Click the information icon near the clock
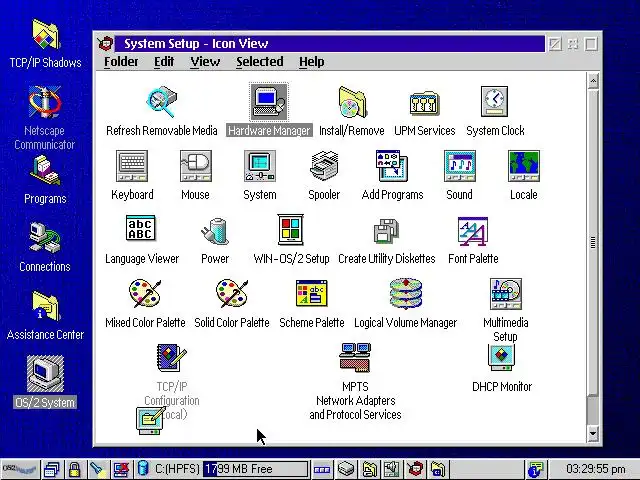This screenshot has width=640, height=480. coord(535,469)
